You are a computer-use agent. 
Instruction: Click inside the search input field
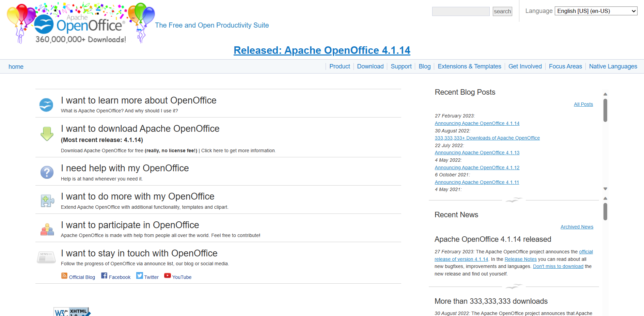pyautogui.click(x=461, y=11)
